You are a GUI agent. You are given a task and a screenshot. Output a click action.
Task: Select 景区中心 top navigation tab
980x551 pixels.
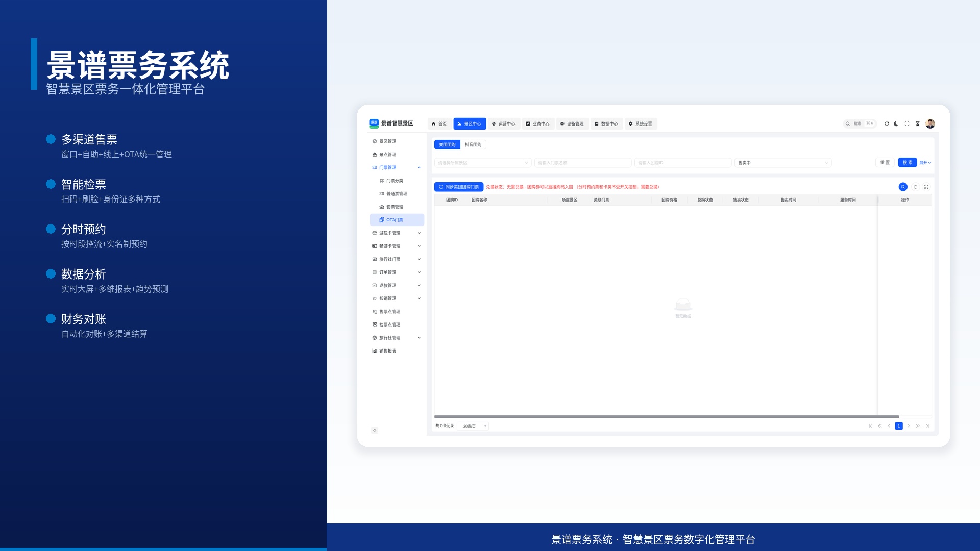[470, 124]
